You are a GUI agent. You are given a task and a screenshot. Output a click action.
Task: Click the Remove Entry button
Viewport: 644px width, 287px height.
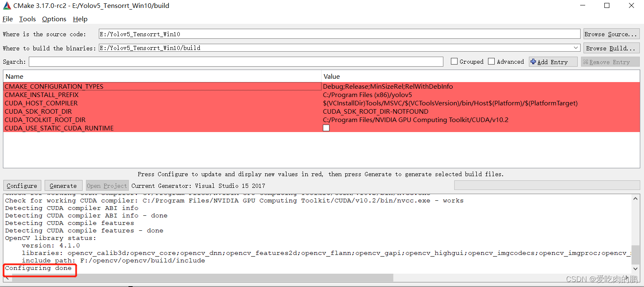(610, 62)
